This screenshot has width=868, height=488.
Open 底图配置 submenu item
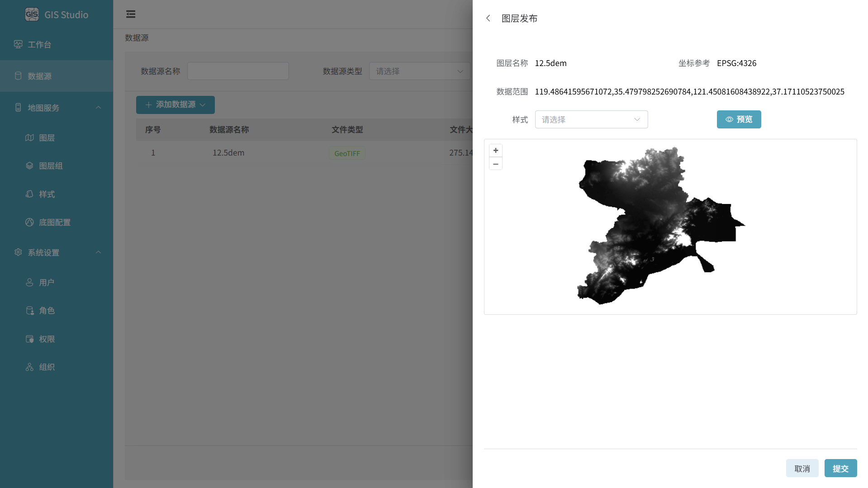57,222
